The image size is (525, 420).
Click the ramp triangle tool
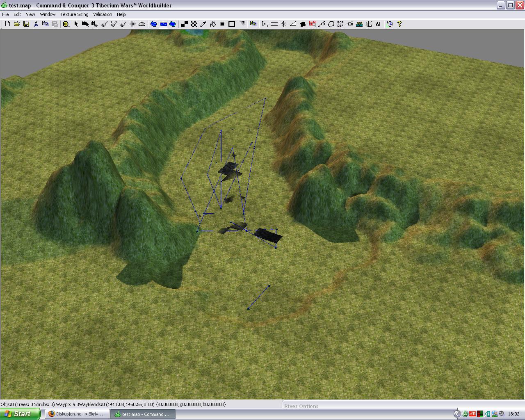pyautogui.click(x=293, y=24)
